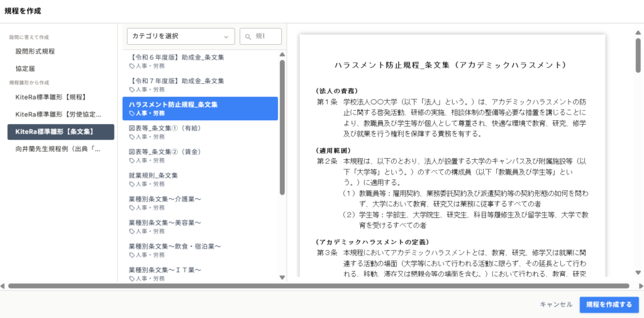This screenshot has height=318, width=644.
Task: Open the カテゴリを選択 dropdown
Action: click(181, 37)
